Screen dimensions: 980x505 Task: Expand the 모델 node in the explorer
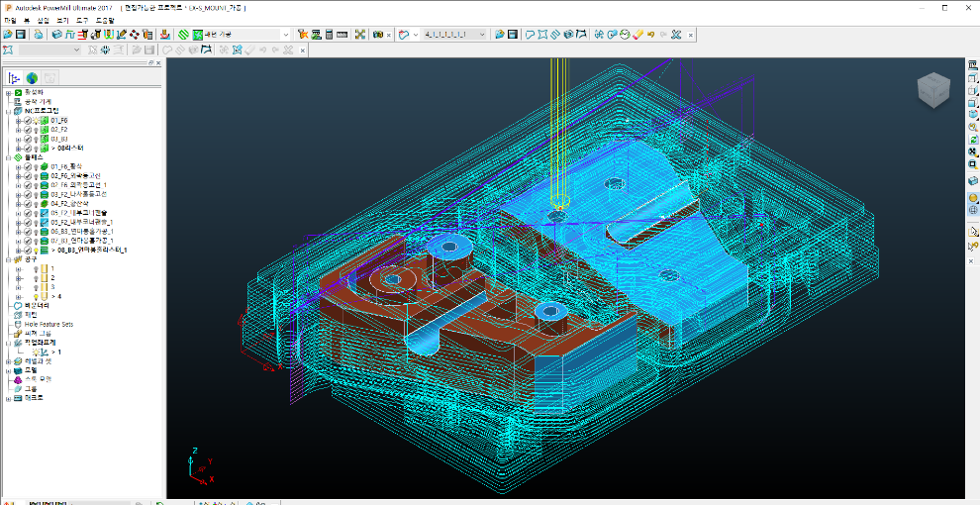tap(8, 370)
